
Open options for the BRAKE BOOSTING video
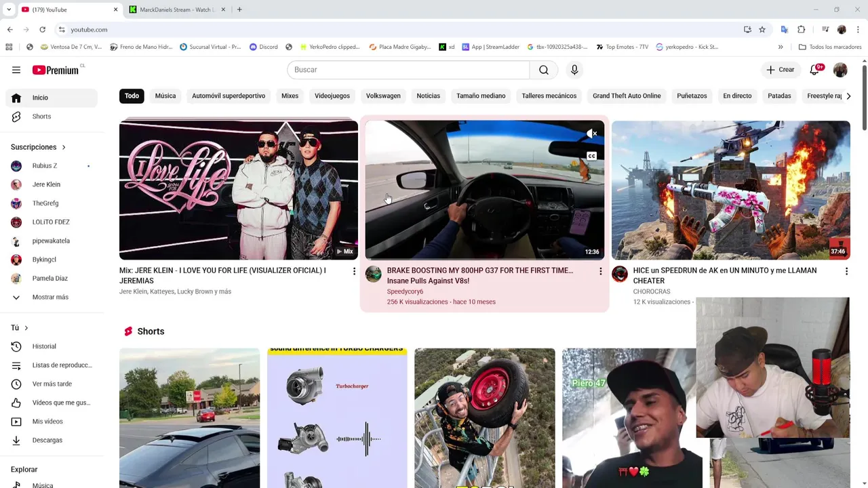pyautogui.click(x=600, y=271)
